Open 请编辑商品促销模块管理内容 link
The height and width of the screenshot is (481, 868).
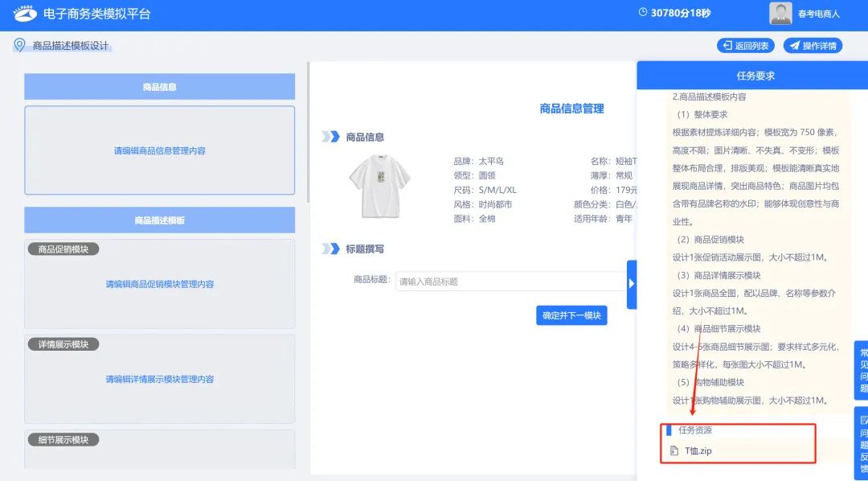click(x=159, y=284)
